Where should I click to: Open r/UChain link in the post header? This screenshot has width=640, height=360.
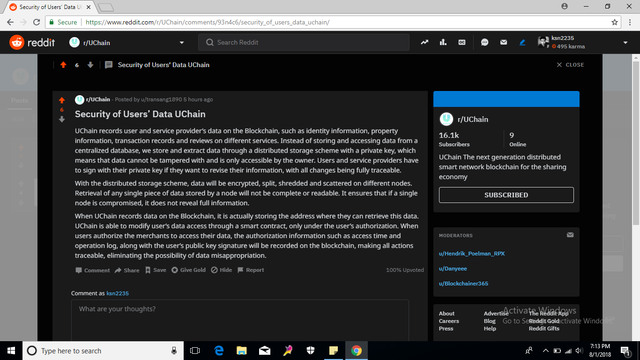click(98, 100)
